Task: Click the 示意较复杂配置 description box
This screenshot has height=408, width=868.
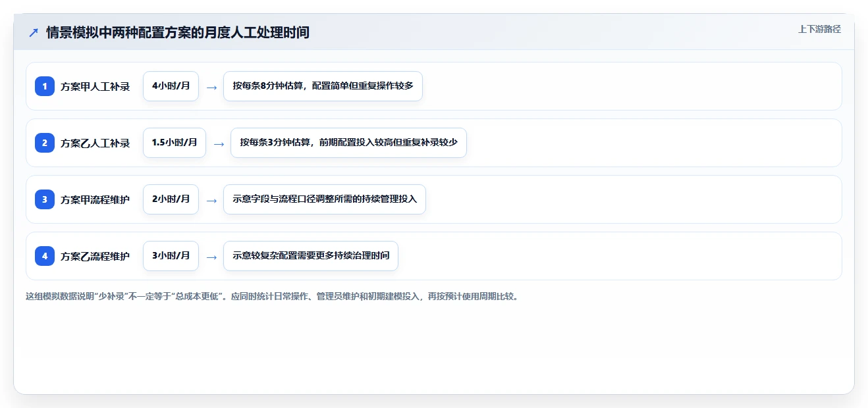Action: (311, 256)
